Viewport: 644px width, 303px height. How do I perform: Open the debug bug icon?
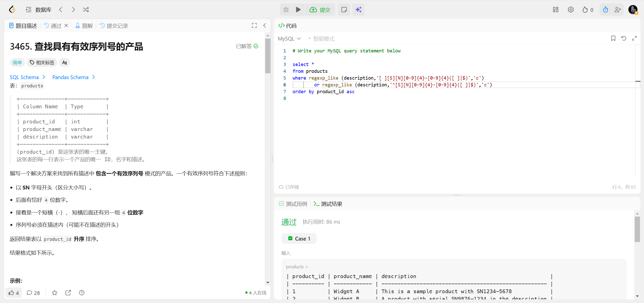[286, 10]
